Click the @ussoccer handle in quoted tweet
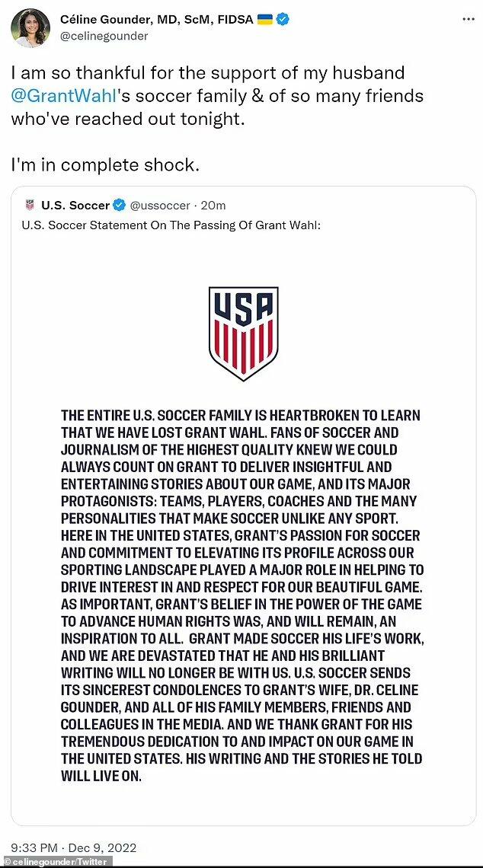The width and height of the screenshot is (483, 868). point(160,206)
